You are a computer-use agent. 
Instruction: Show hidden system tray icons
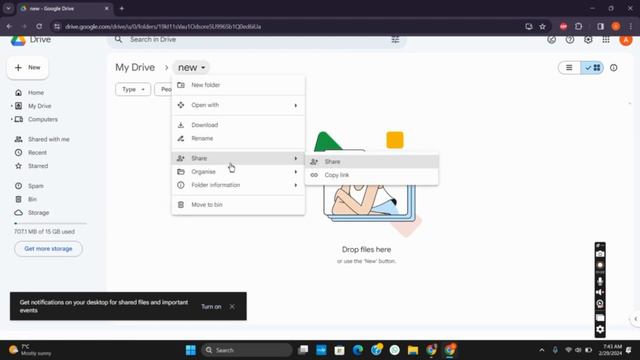pyautogui.click(x=542, y=350)
